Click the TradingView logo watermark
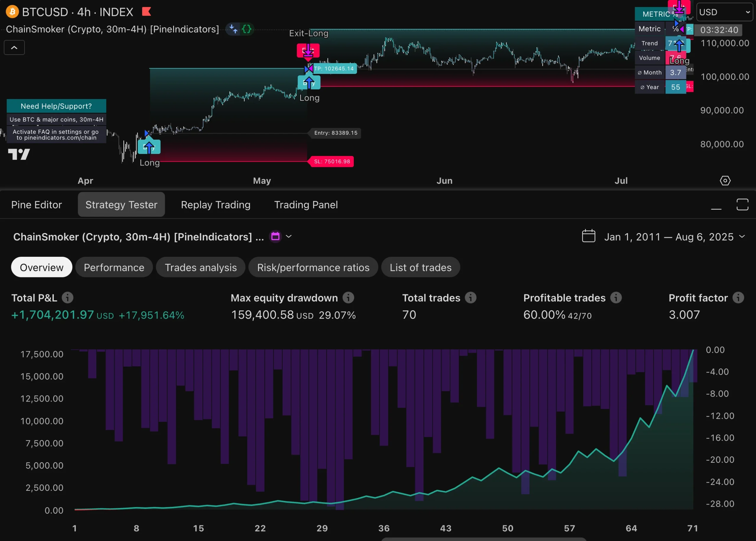The height and width of the screenshot is (541, 756). tap(19, 154)
